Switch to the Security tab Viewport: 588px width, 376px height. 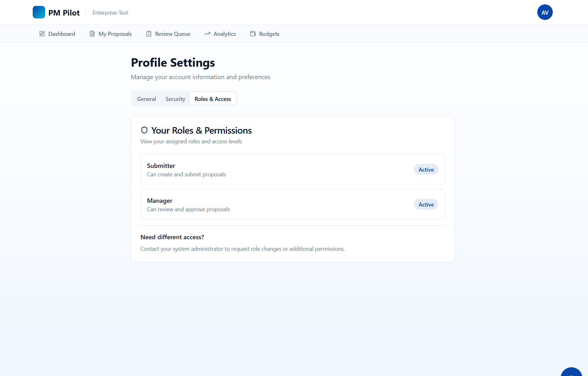pos(175,99)
